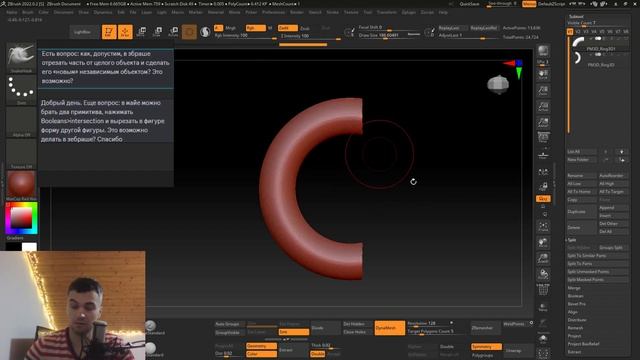Open the Material menu
This screenshot has width=640, height=360.
tap(216, 12)
